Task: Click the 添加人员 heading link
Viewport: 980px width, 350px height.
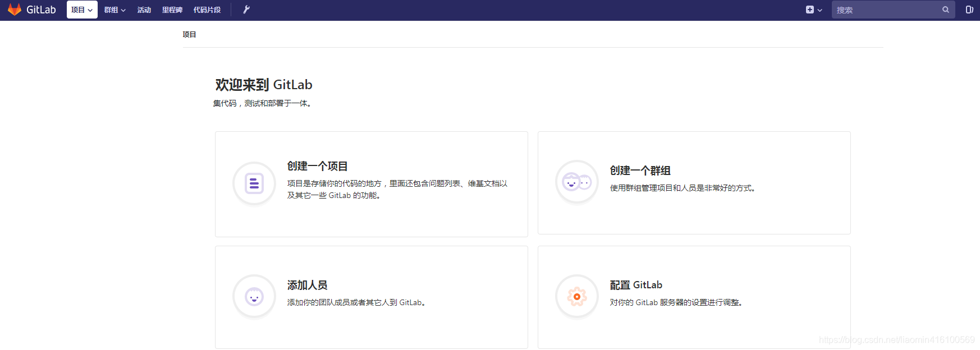Action: 307,285
